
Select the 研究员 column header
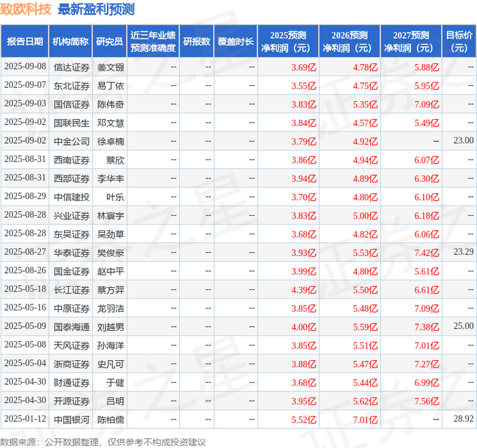click(110, 42)
